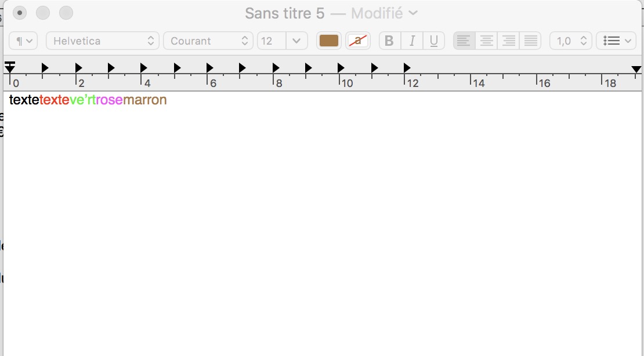Center align the text
This screenshot has height=356, width=644.
point(486,41)
